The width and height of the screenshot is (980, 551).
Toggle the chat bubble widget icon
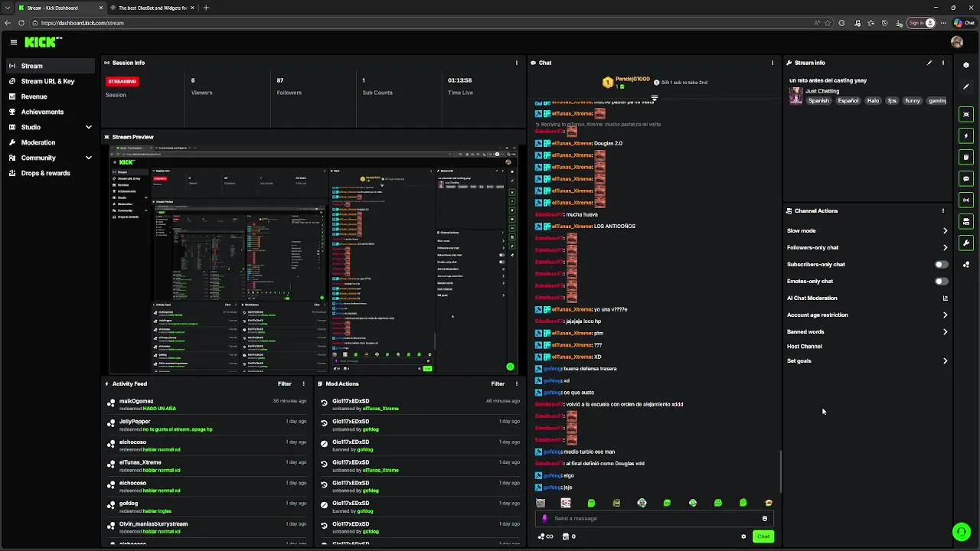966,178
